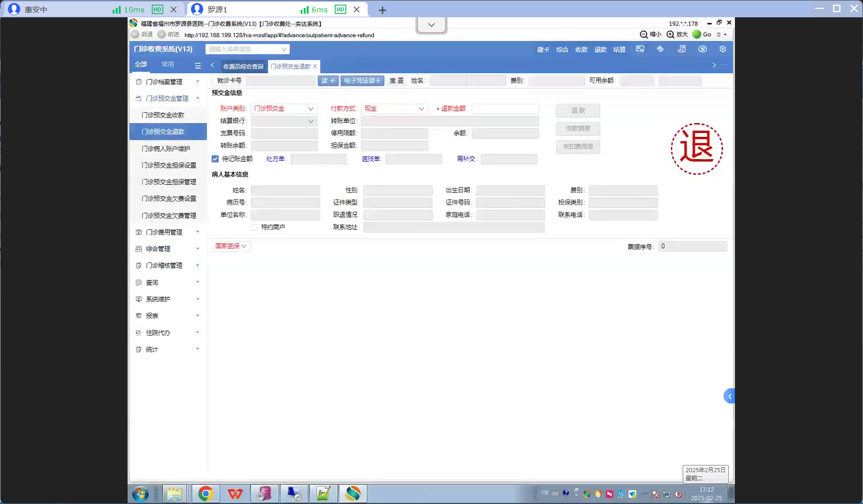Open the 国家医保 dropdown
The height and width of the screenshot is (504, 863).
click(231, 246)
